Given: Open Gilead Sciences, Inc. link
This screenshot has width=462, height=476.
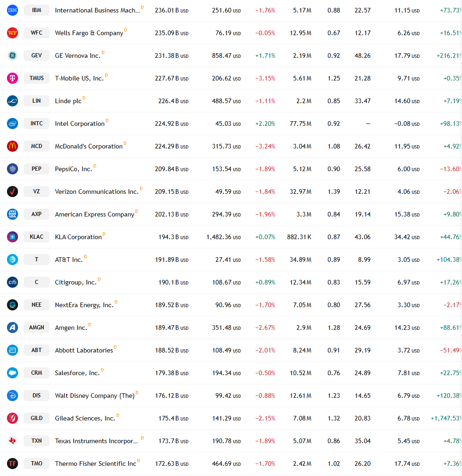Looking at the screenshot, I should pyautogui.click(x=85, y=418).
